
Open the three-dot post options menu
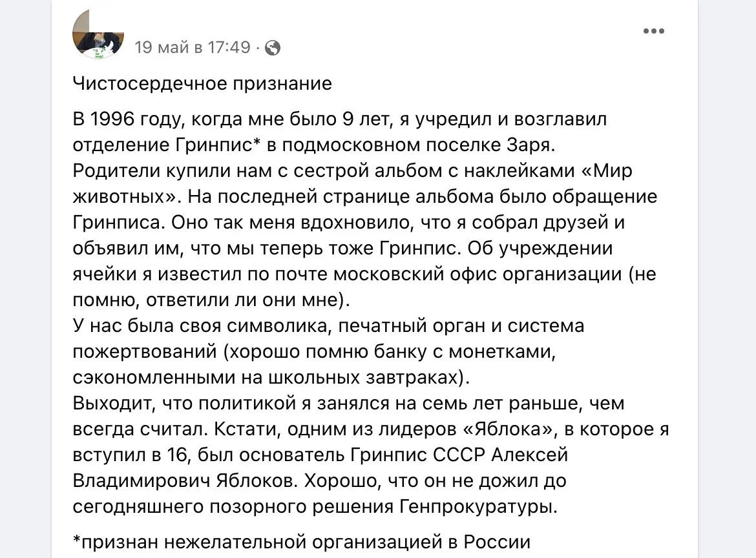point(654,31)
